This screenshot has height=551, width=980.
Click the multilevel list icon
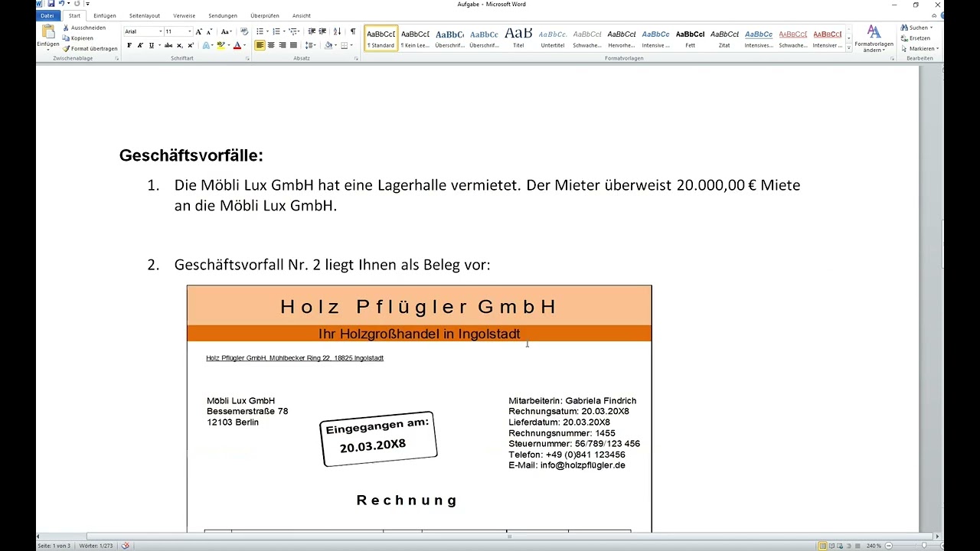292,31
